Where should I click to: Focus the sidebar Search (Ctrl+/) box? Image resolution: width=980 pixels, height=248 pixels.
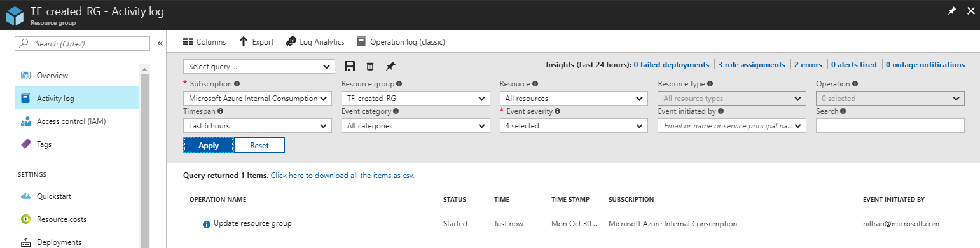[83, 43]
